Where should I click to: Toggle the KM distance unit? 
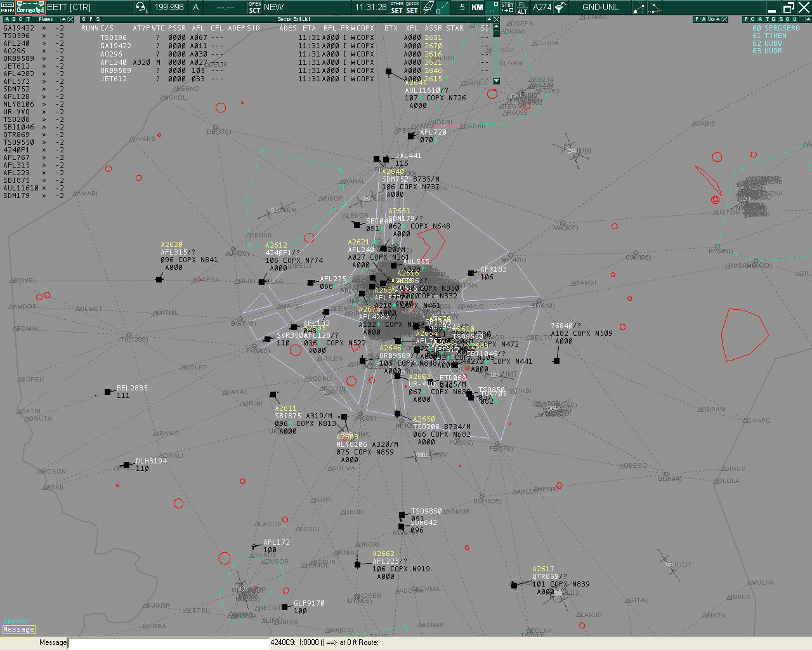tap(478, 7)
